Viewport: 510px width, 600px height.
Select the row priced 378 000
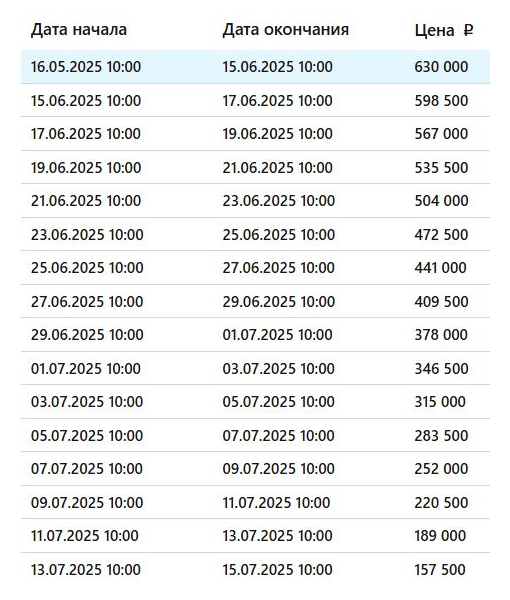point(255,334)
